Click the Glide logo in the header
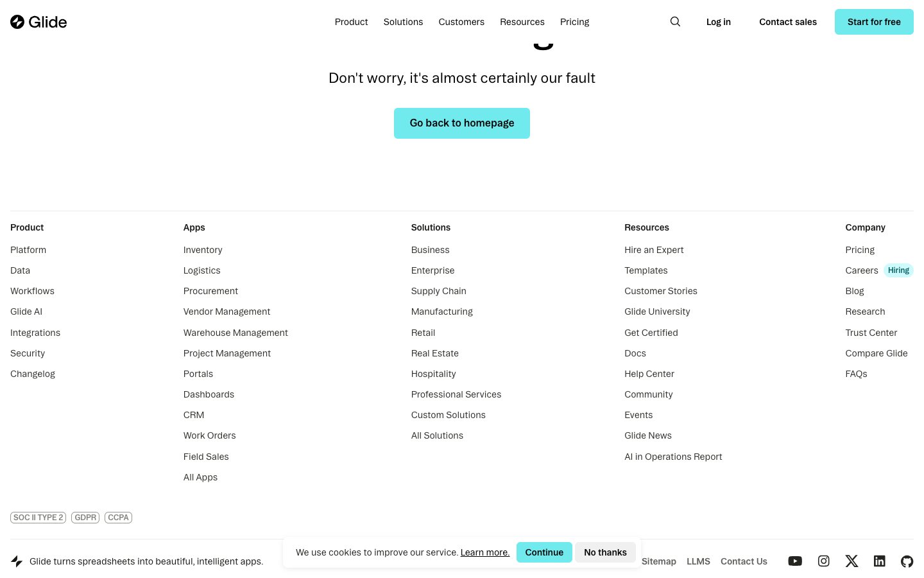 pos(38,21)
